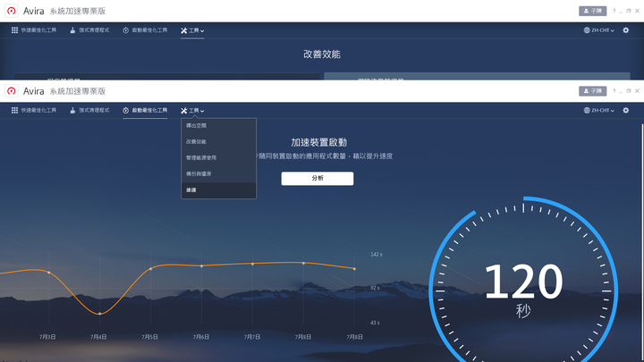Open 強式清理程式 tab in back window
The height and width of the screenshot is (362, 644).
tap(89, 30)
